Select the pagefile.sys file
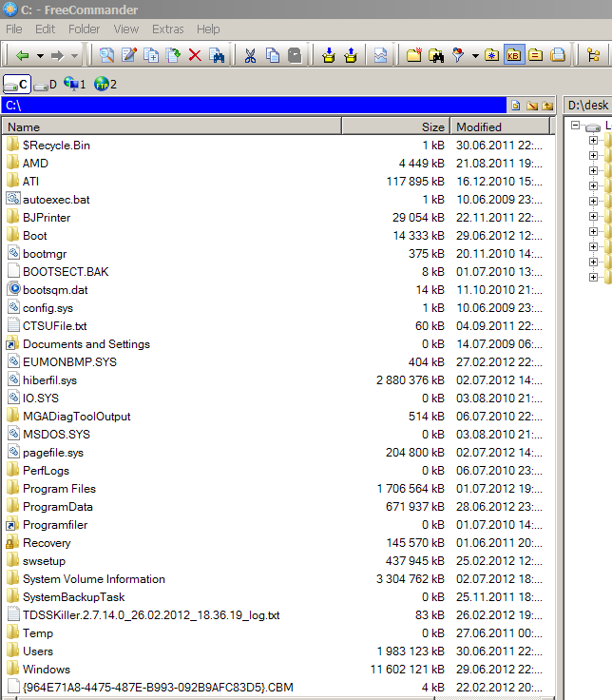Image resolution: width=612 pixels, height=700 pixels. (x=53, y=453)
